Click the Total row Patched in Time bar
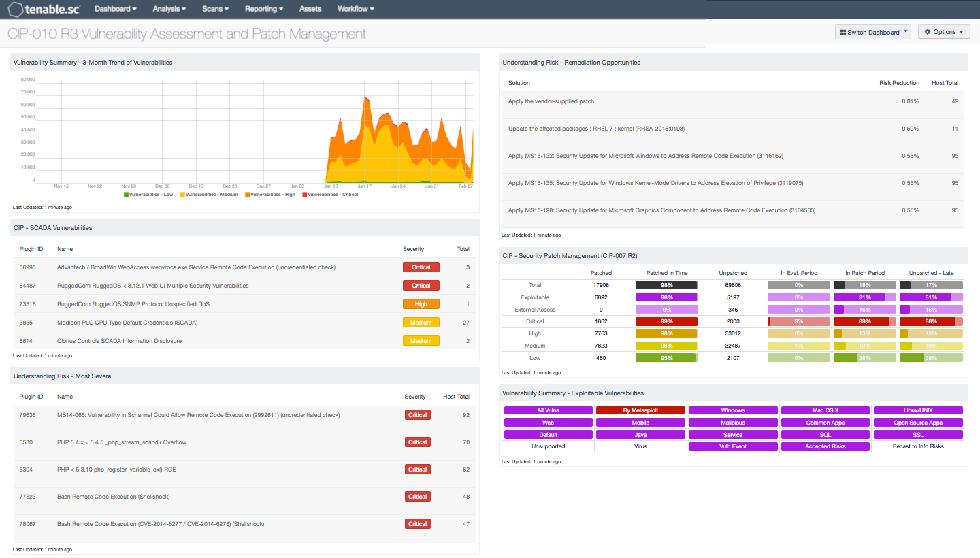The height and width of the screenshot is (558, 980). [x=667, y=285]
